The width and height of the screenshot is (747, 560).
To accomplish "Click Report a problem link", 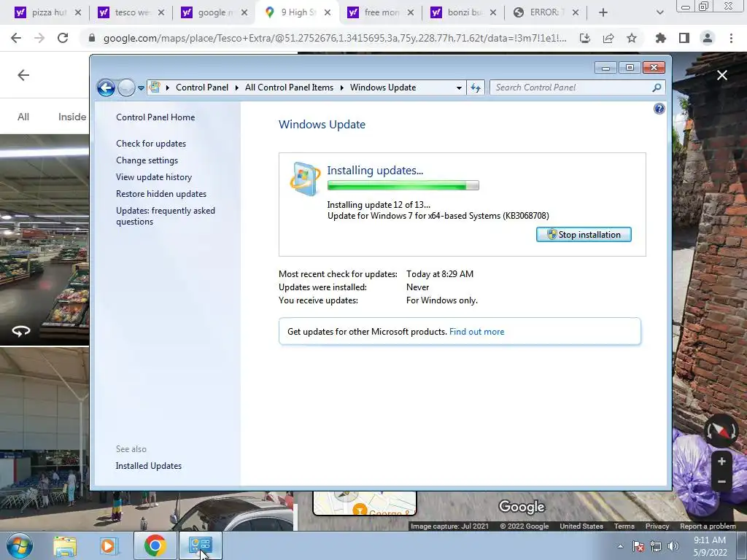I will click(708, 526).
